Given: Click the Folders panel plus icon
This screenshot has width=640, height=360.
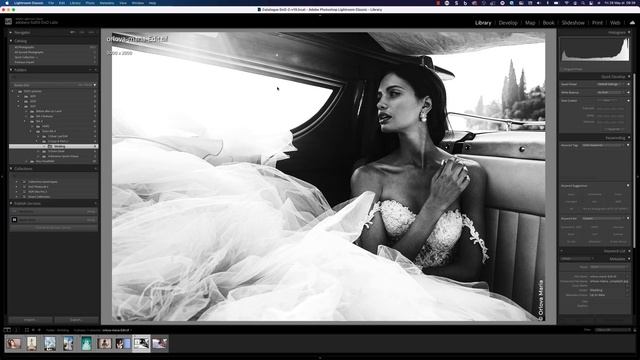Looking at the screenshot, I should point(95,70).
